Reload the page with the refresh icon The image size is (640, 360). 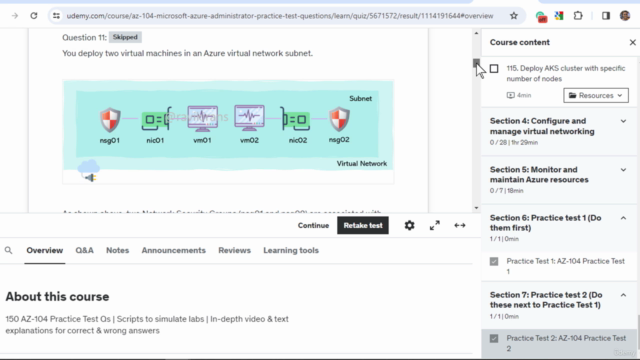pos(34,16)
